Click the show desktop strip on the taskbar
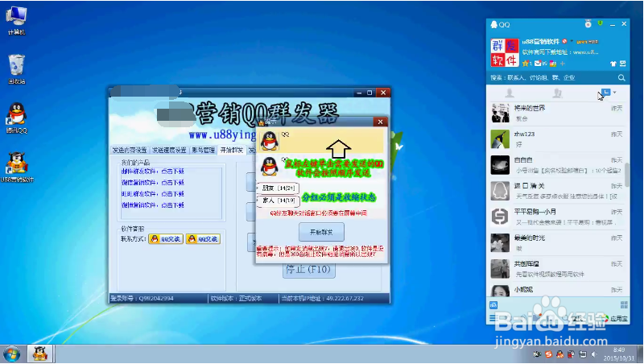This screenshot has height=364, width=644. click(641, 354)
